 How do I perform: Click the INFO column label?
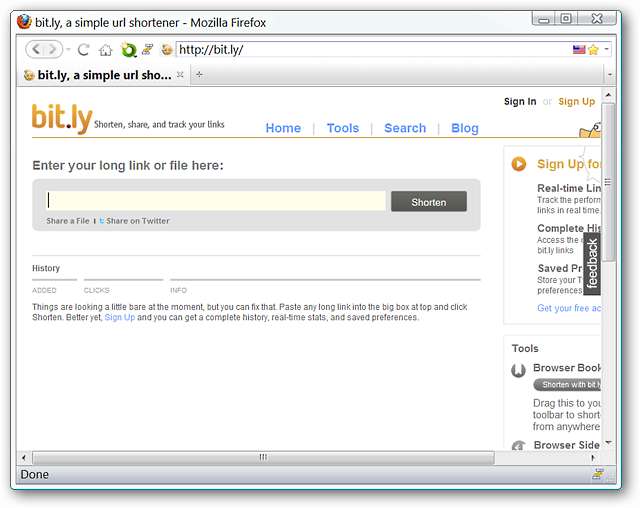(178, 291)
